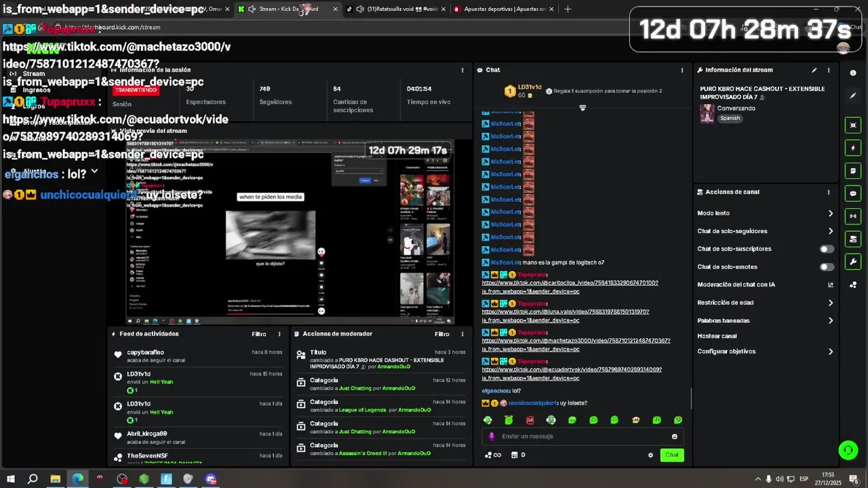The image size is (868, 488).
Task: Expand Restricción de edad options
Action: point(831,303)
